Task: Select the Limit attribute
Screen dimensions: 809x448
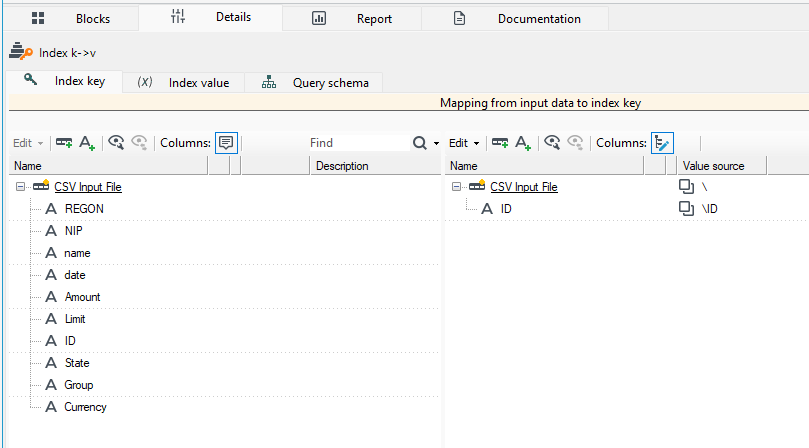Action: coord(75,319)
